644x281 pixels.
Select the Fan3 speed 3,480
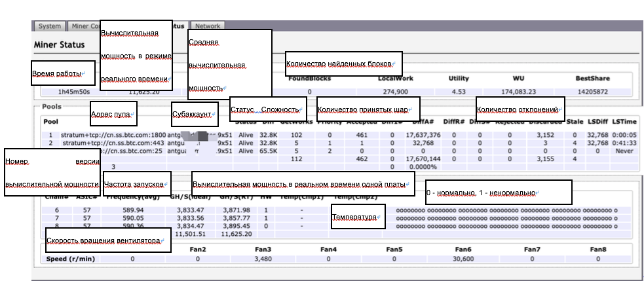click(263, 259)
